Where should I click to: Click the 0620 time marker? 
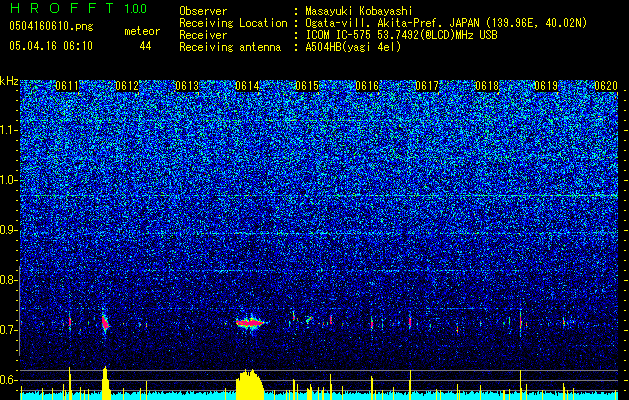coord(606,86)
